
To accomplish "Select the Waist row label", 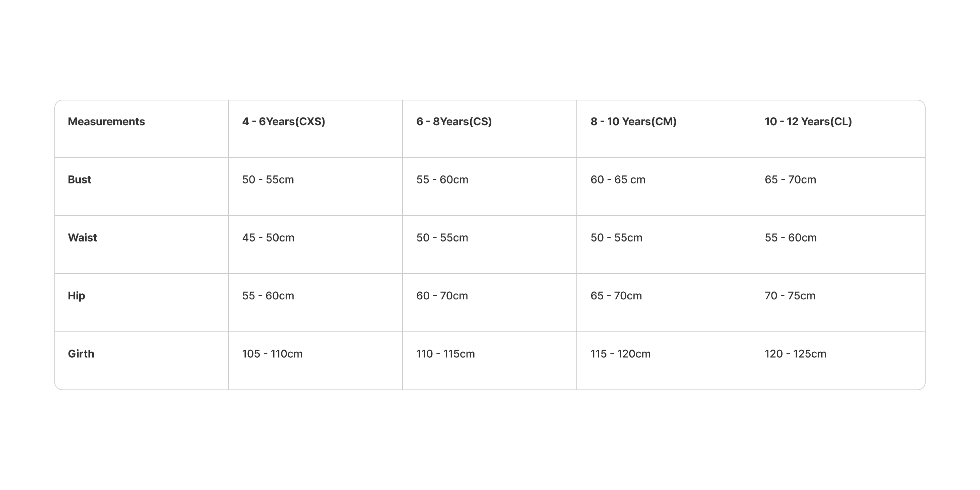I will (x=82, y=238).
